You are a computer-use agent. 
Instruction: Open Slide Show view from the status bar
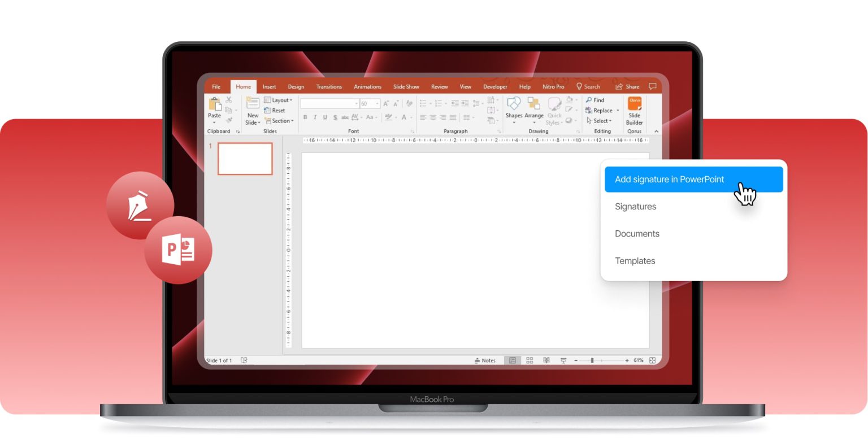[563, 360]
